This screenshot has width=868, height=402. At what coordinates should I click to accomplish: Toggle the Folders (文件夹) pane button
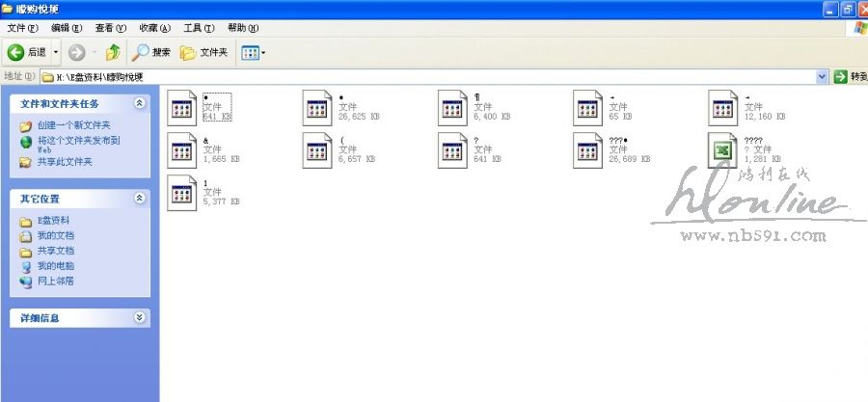[x=203, y=52]
